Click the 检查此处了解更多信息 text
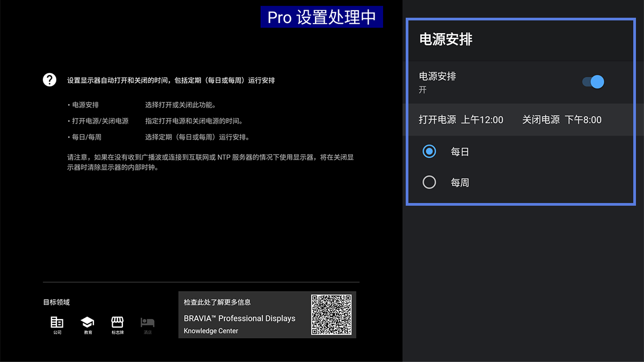The height and width of the screenshot is (362, 644). [217, 302]
